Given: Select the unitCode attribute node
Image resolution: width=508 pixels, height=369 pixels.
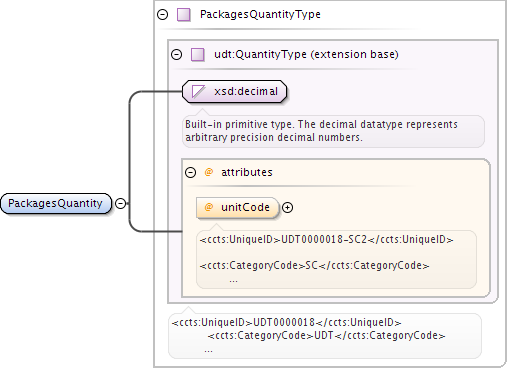Looking at the screenshot, I should (x=238, y=208).
